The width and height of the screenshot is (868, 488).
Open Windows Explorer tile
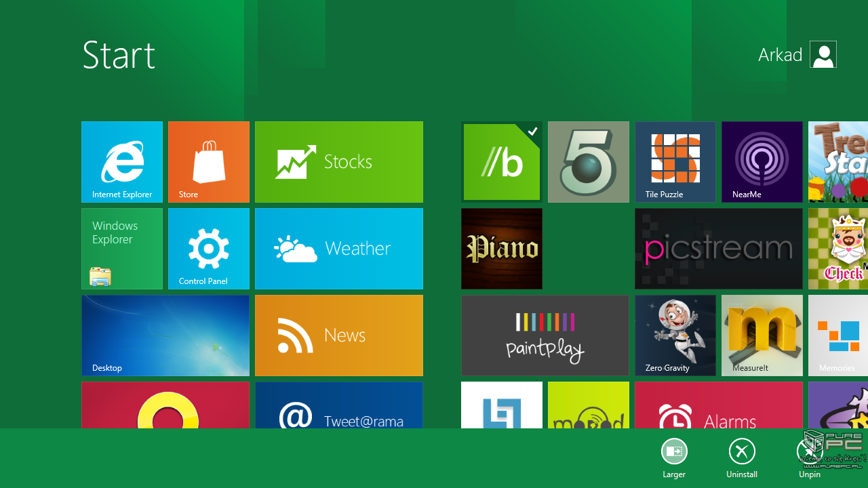(x=122, y=249)
